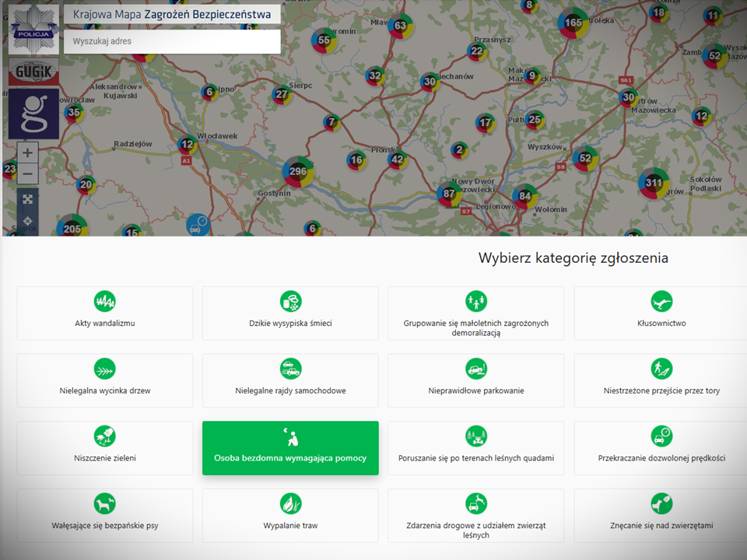
Task: Open the map cluster marked 311
Action: coord(653,184)
